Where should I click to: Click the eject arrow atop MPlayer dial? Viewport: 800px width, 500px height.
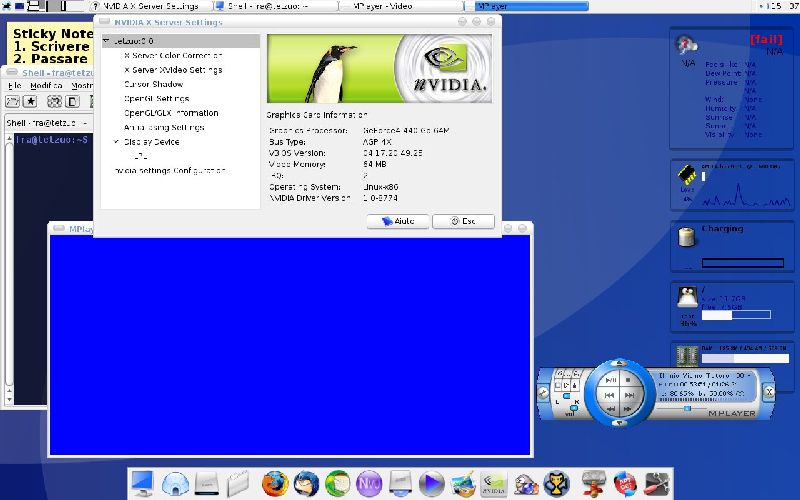coord(619,363)
